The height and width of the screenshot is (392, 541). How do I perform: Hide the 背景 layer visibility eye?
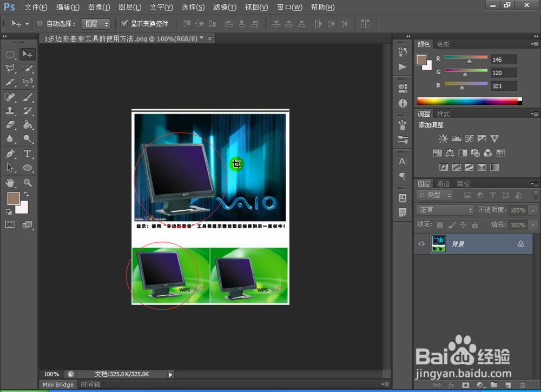(421, 244)
